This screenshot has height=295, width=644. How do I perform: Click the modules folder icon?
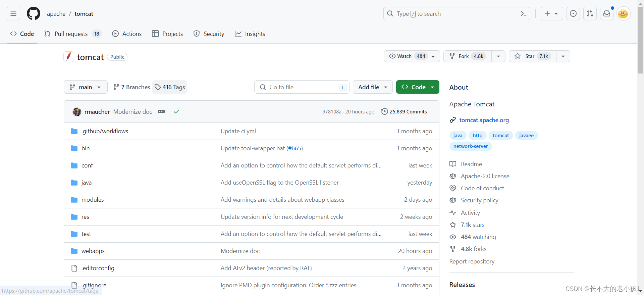pyautogui.click(x=74, y=200)
